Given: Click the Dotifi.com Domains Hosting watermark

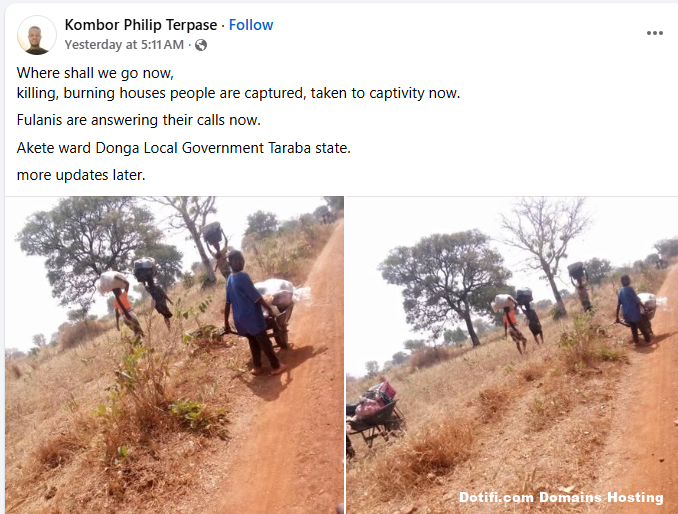Looking at the screenshot, I should tap(561, 498).
